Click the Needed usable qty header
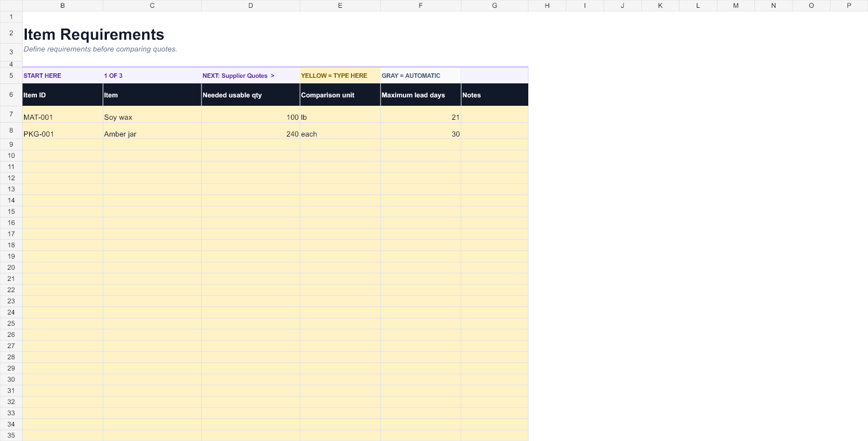 (251, 95)
